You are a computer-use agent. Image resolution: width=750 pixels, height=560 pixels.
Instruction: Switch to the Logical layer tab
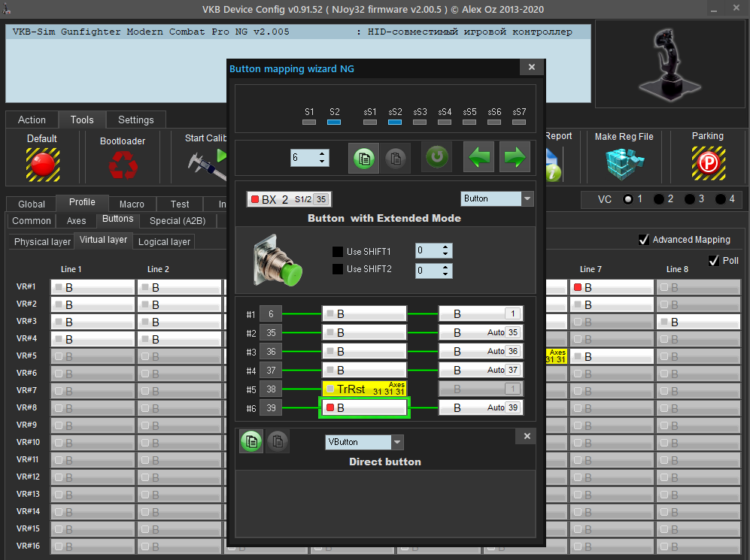[x=164, y=242]
